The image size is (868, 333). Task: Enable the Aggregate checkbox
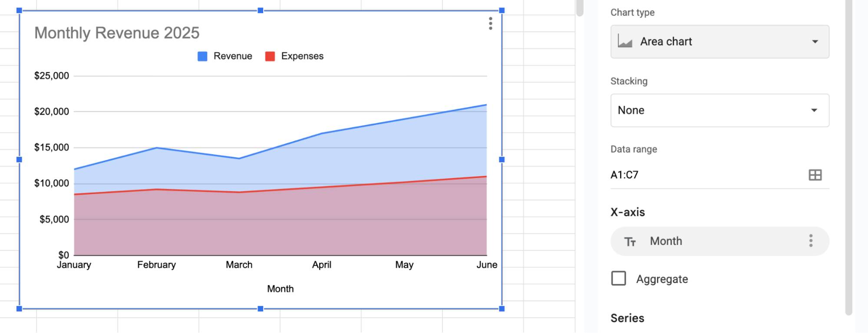pos(618,279)
